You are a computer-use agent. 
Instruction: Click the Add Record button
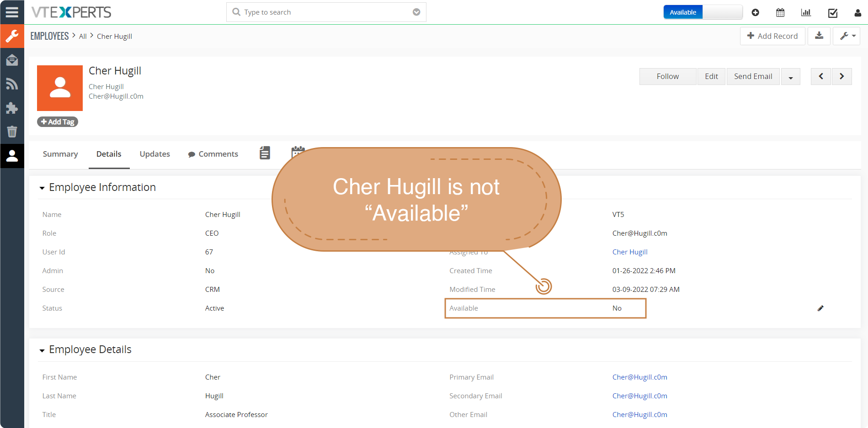coord(772,36)
